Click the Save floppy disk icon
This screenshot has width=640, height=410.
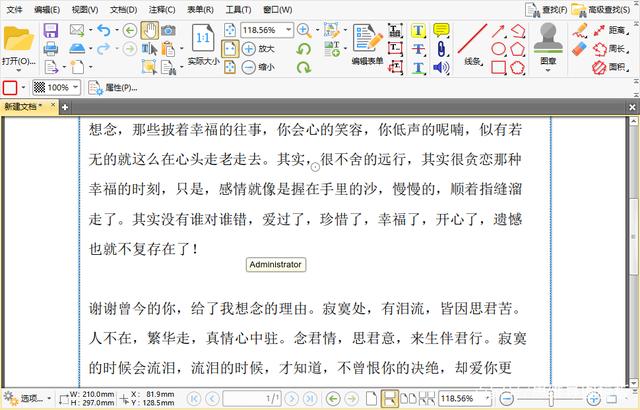[51, 31]
